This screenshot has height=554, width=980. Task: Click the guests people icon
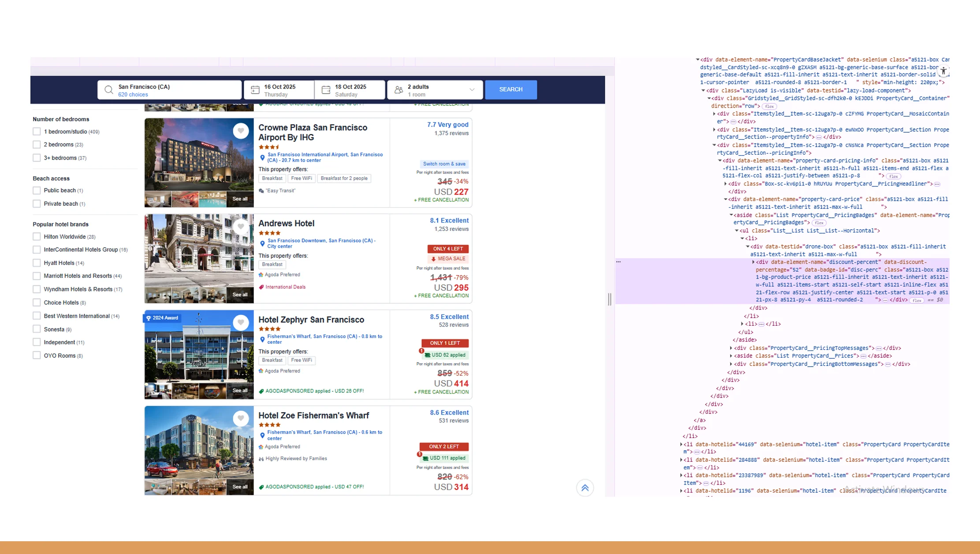[399, 90]
